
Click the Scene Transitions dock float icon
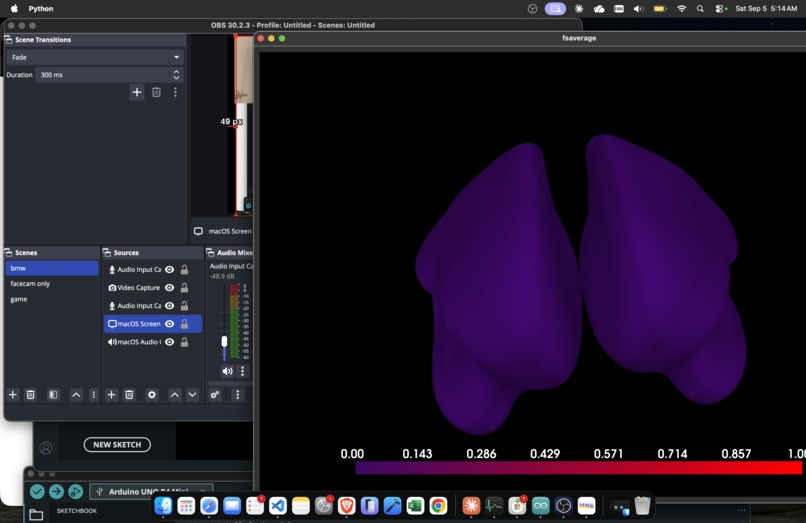(8, 40)
